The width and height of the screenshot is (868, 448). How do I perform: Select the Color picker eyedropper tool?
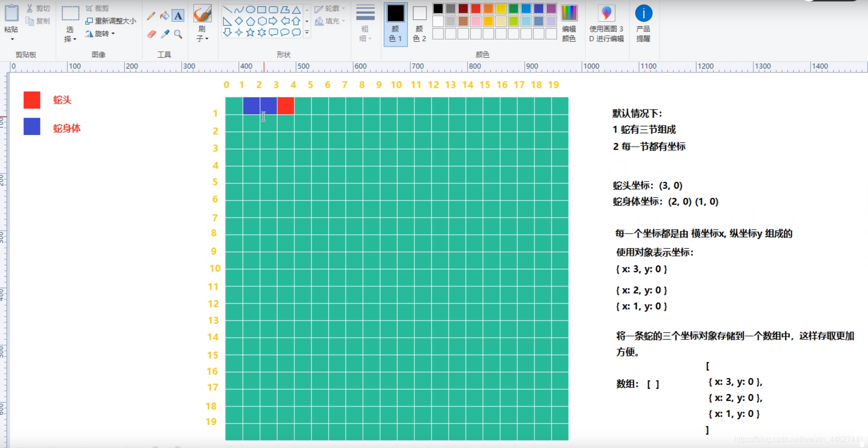165,34
